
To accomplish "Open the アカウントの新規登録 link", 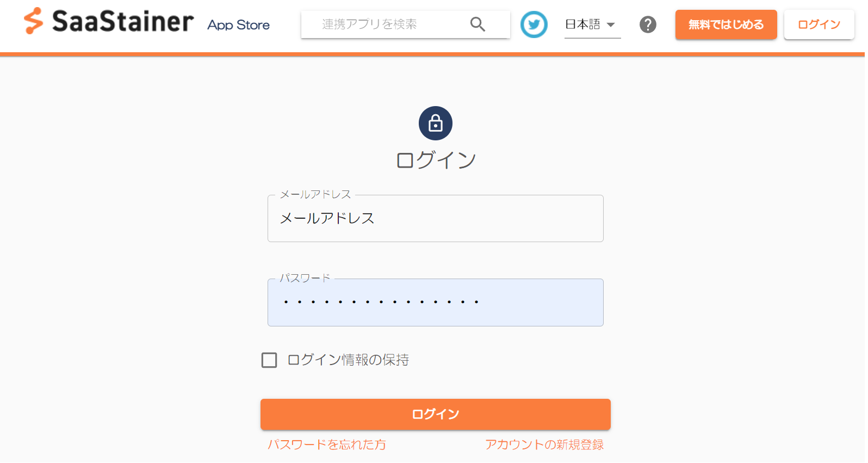I will point(544,445).
